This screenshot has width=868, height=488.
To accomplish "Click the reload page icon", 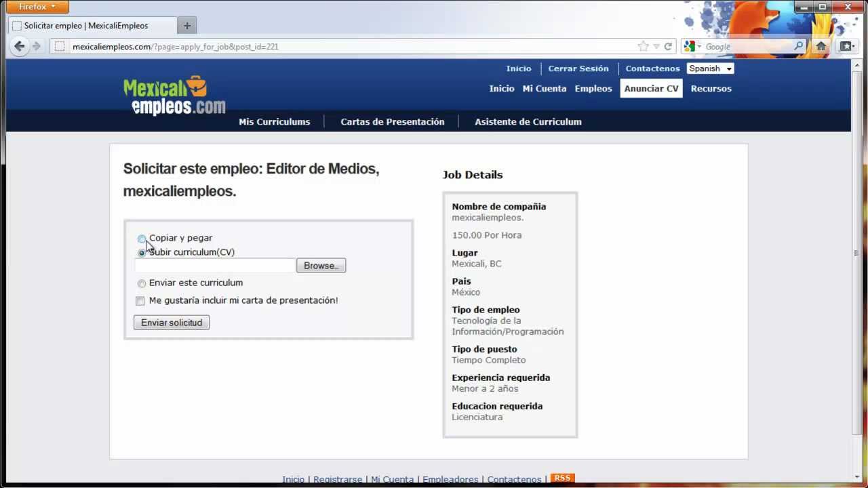I will 668,46.
